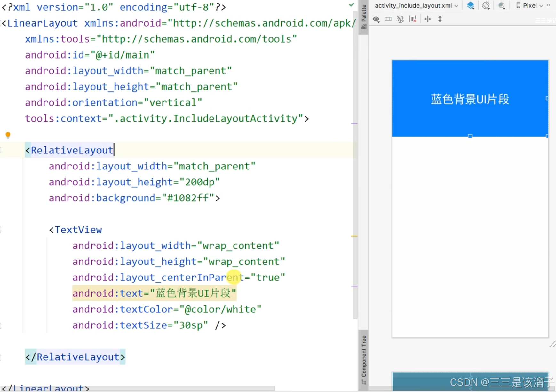This screenshot has width=556, height=392.
Task: Click the android:id="@+id/main" line
Action: [x=90, y=55]
